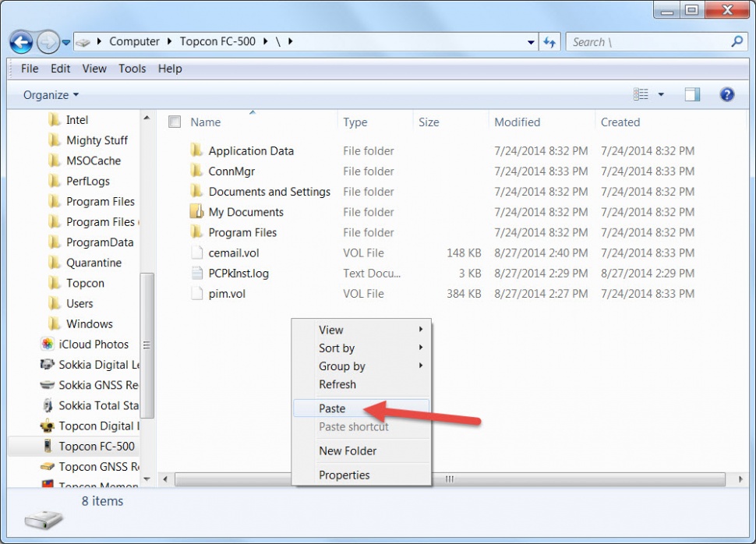Open the Tools menu
This screenshot has width=756, height=544.
(x=132, y=69)
